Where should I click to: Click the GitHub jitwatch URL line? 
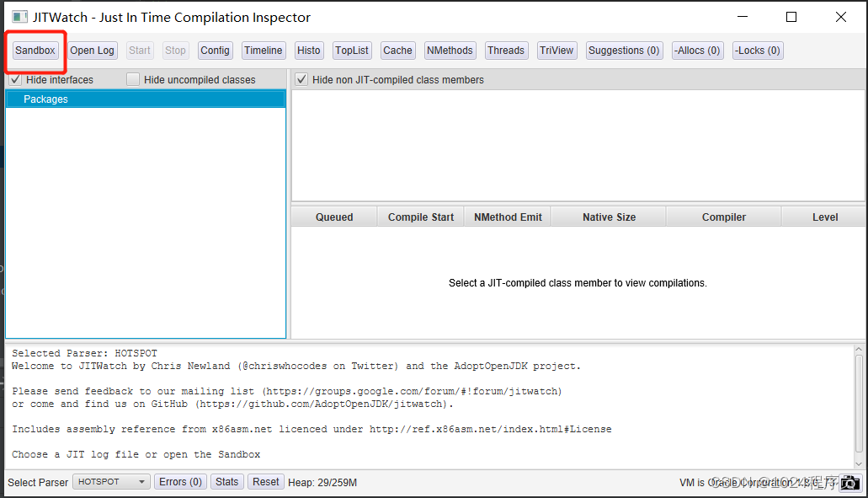(x=232, y=404)
